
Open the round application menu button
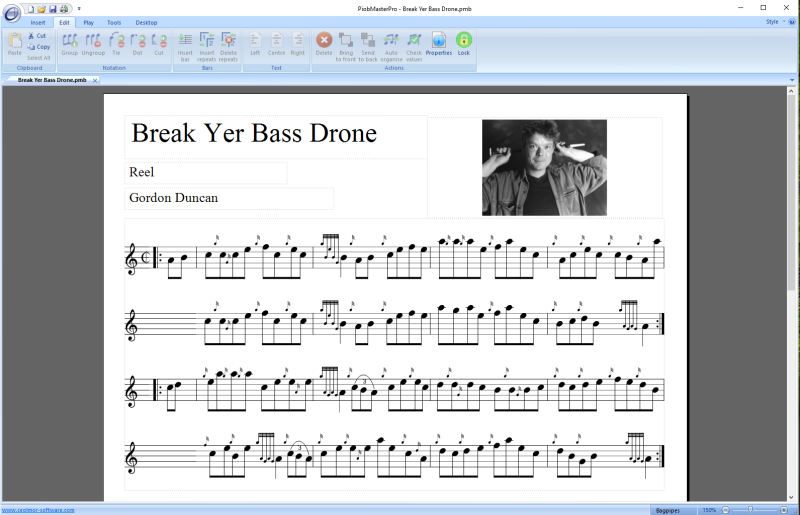(12, 13)
